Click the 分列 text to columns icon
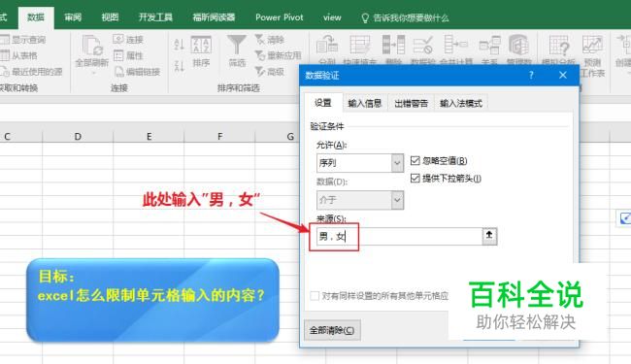This screenshot has height=364, width=631. pyautogui.click(x=327, y=45)
